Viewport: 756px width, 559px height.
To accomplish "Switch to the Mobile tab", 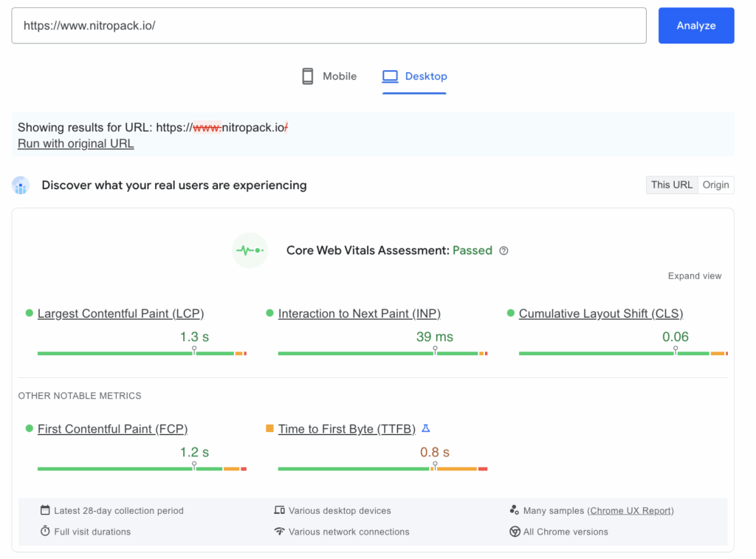I will [329, 76].
